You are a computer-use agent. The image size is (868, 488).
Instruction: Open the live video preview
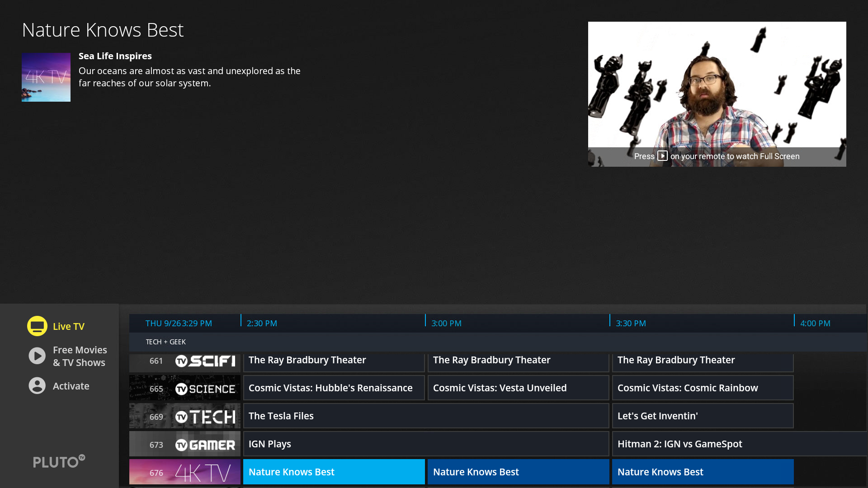717,94
